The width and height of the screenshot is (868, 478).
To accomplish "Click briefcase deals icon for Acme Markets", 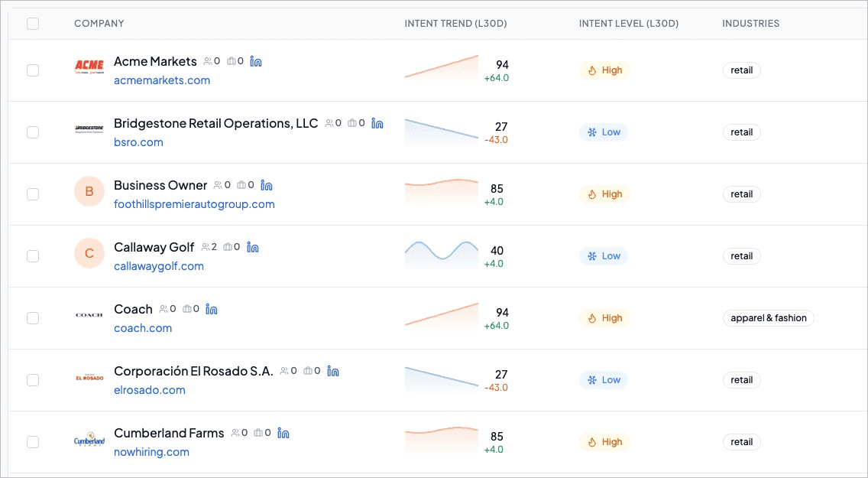I will pyautogui.click(x=232, y=61).
